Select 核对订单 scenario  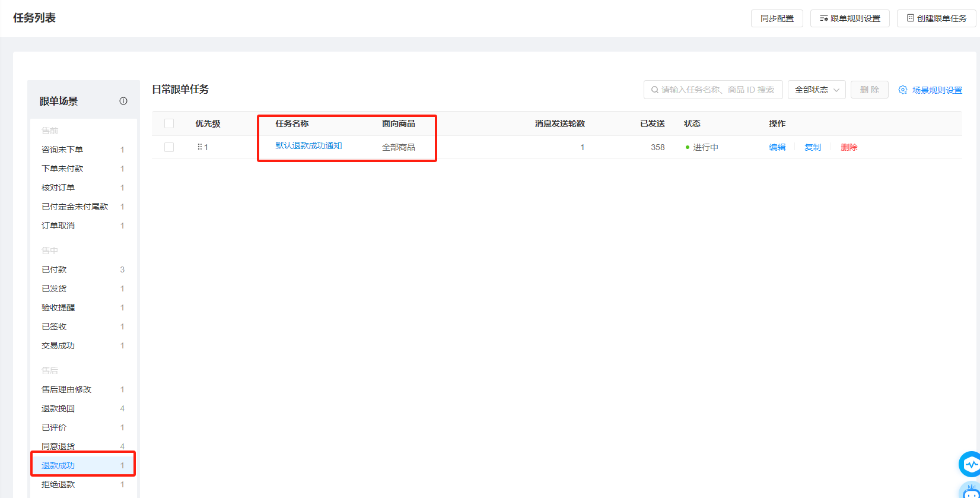(x=83, y=188)
